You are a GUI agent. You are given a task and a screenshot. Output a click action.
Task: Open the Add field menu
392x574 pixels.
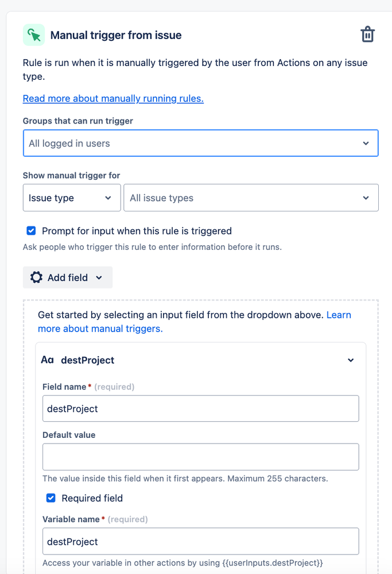(68, 278)
